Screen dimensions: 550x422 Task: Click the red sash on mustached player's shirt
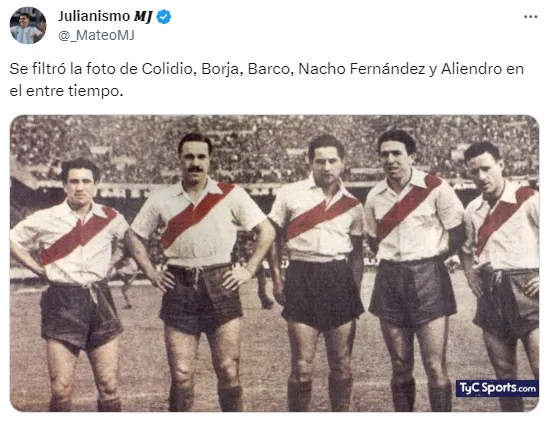pyautogui.click(x=197, y=215)
